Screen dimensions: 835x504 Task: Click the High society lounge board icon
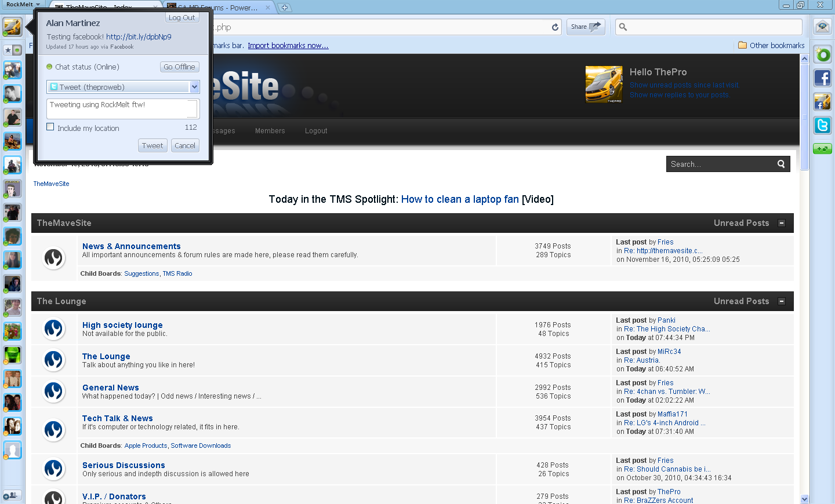pos(54,329)
